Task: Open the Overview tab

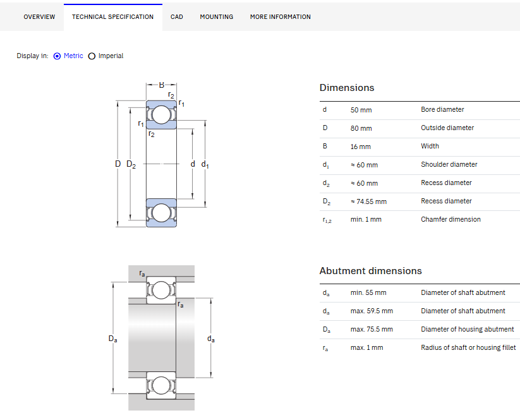Action: [39, 17]
